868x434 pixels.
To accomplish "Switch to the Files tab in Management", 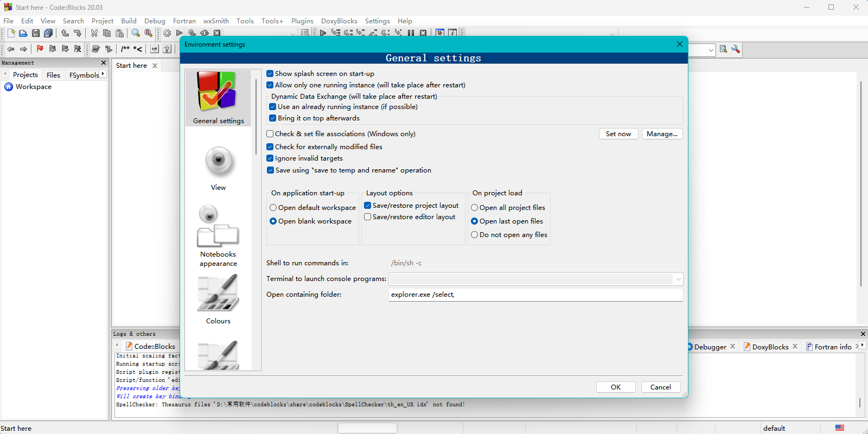I will pos(53,75).
